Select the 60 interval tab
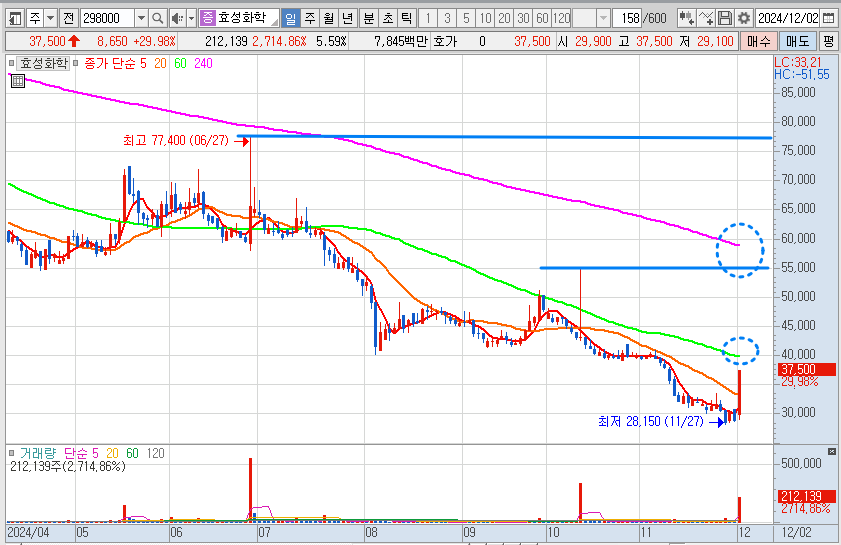841x545 pixels. pyautogui.click(x=542, y=19)
